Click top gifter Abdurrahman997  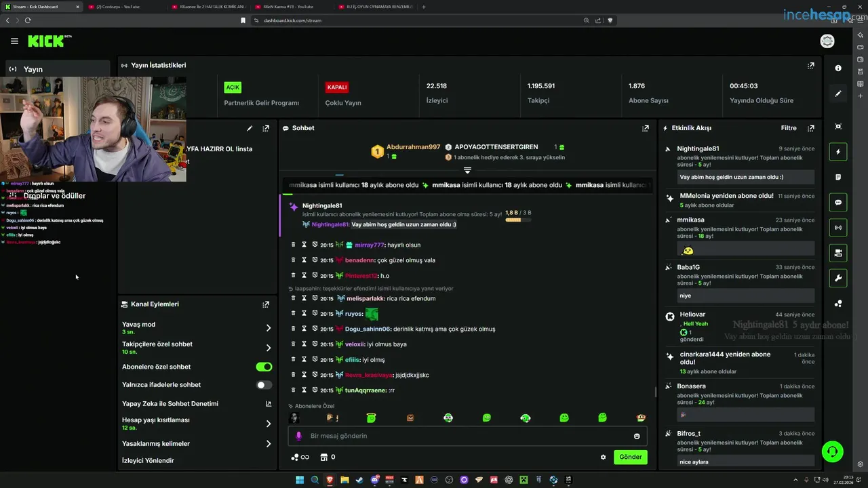(413, 147)
